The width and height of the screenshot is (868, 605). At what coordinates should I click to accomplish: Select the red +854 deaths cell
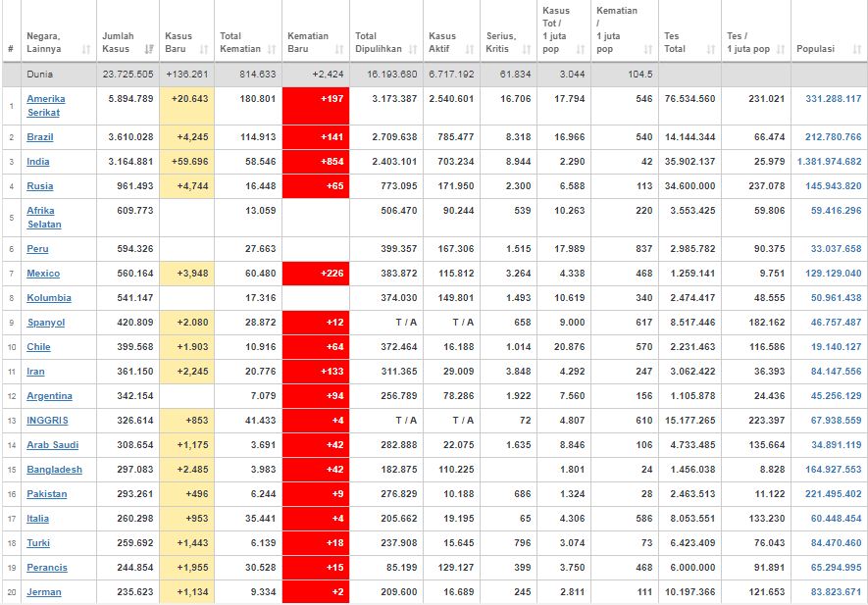coord(316,162)
